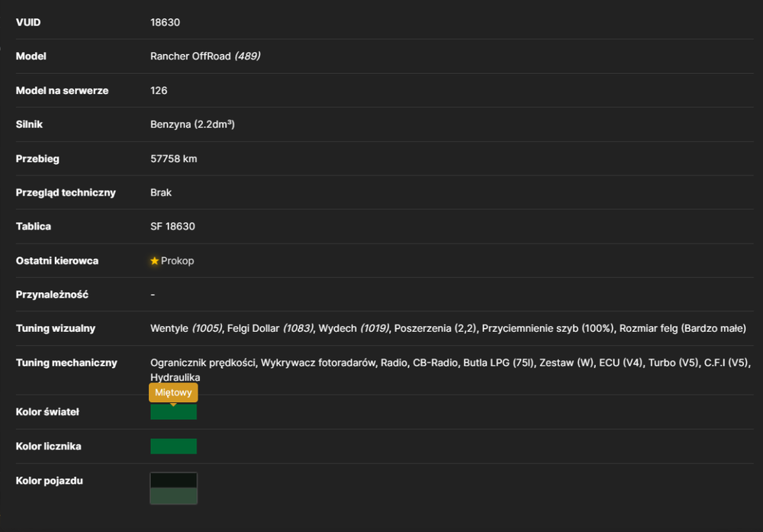The image size is (763, 532).
Task: Click Rozmiar felg (Bardzo małe) entry
Action: point(683,328)
